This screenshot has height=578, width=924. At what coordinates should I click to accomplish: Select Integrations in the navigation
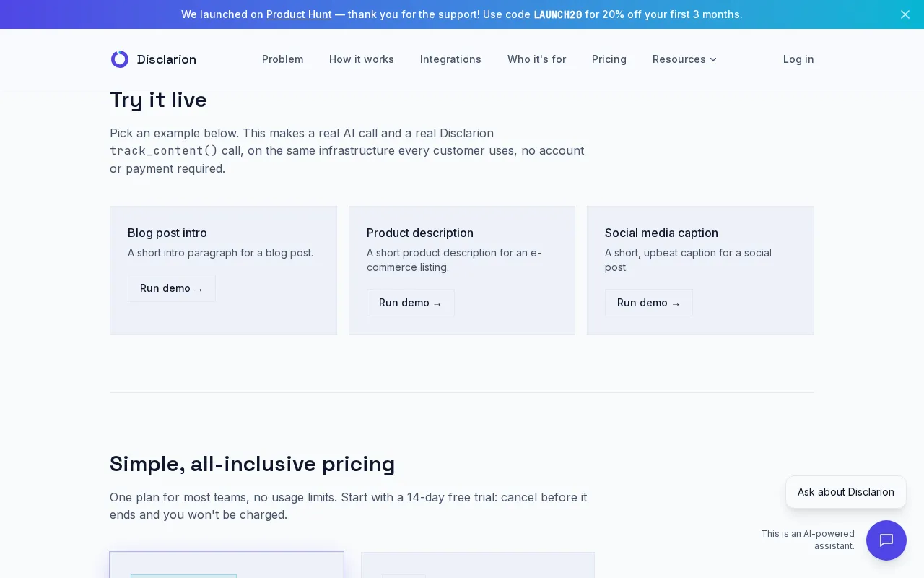pos(450,59)
